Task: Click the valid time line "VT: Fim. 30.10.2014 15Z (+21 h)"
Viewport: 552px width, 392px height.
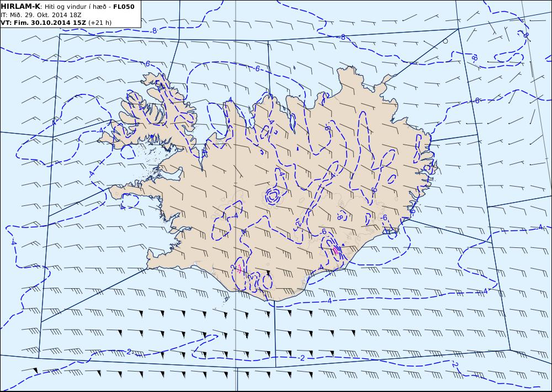Action: 56,23
